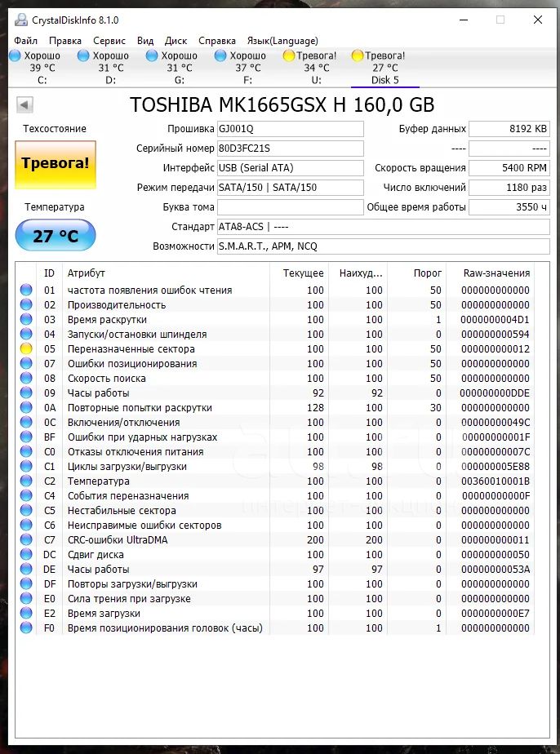This screenshot has height=754, width=560.
Task: Click status icon of attribute DE row
Action: click(x=26, y=569)
